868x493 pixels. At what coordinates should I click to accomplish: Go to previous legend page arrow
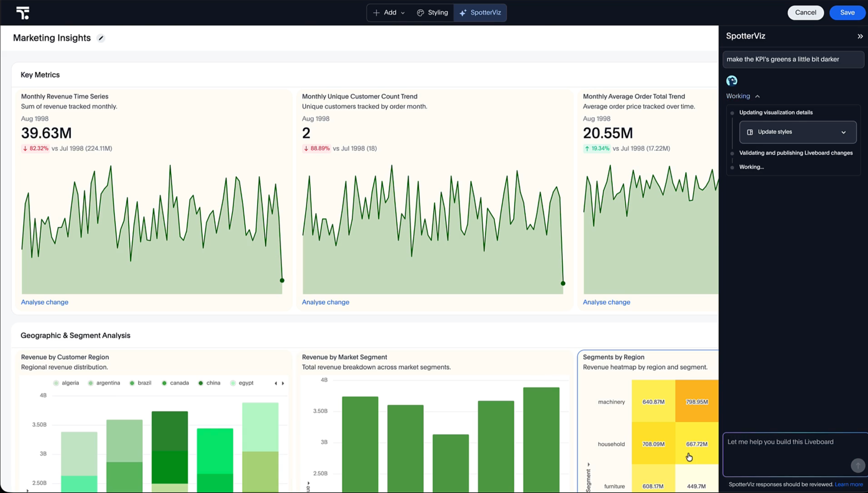[x=276, y=383]
